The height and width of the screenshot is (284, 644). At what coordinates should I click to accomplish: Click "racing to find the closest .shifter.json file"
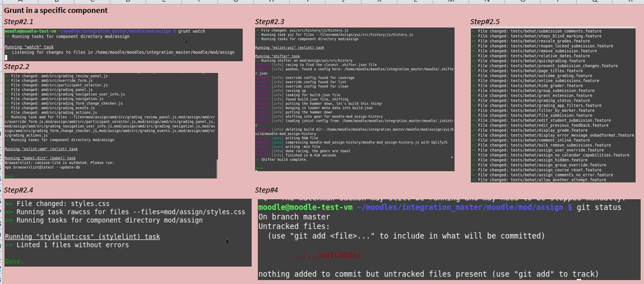pyautogui.click(x=330, y=65)
